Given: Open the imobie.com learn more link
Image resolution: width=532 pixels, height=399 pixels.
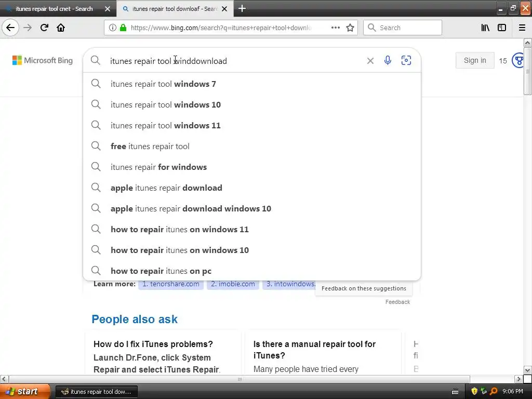Looking at the screenshot, I should (x=233, y=284).
